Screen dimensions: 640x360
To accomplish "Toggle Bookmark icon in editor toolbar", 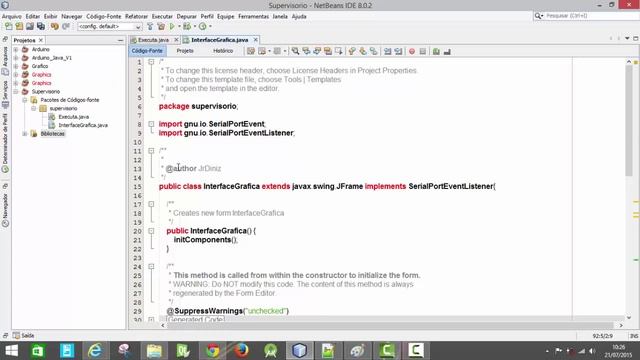I will pyautogui.click(x=373, y=51).
